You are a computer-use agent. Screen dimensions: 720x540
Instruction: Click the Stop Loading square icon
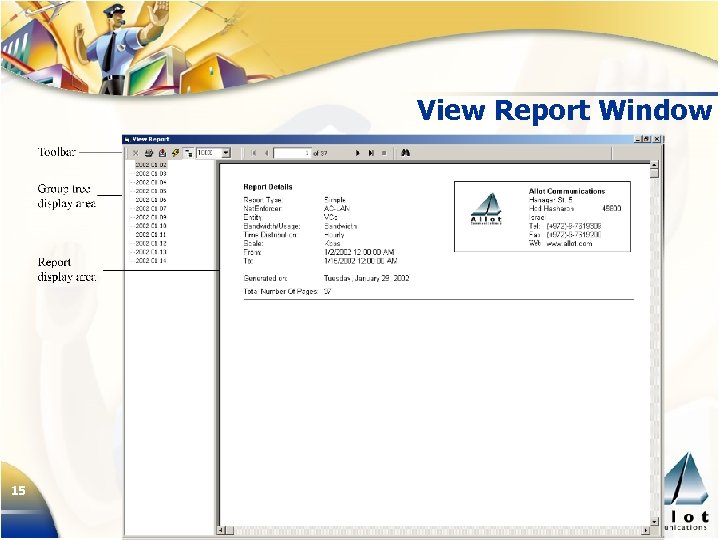coord(384,153)
